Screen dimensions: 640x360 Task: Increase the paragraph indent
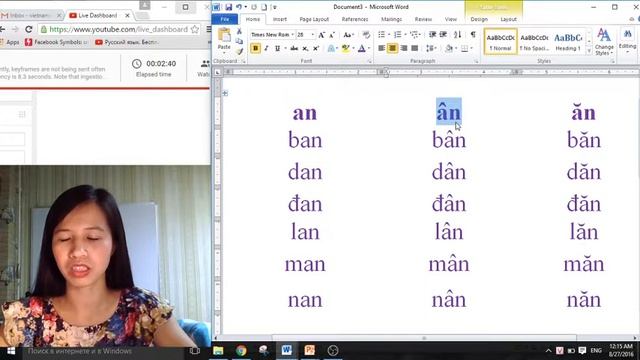443,35
